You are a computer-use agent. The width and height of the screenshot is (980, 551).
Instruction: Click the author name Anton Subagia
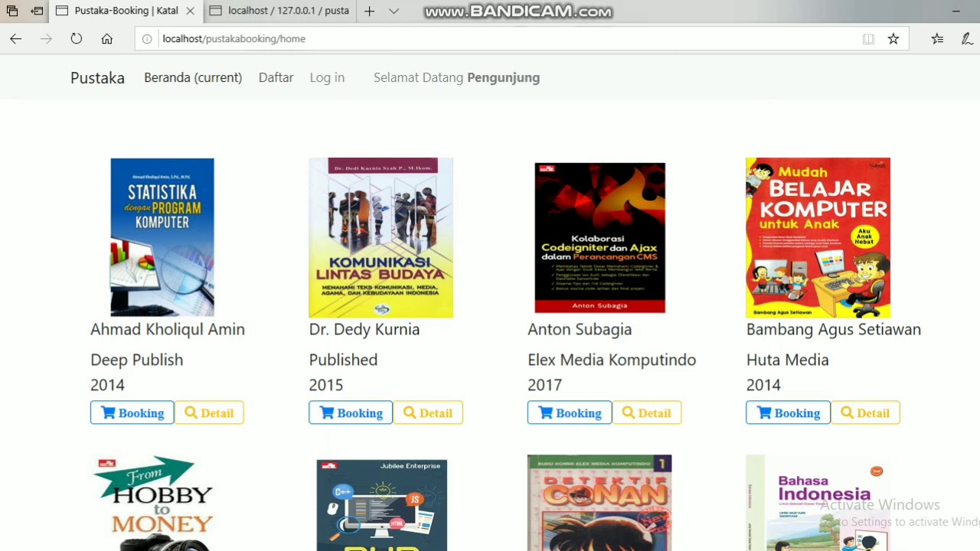tap(580, 329)
